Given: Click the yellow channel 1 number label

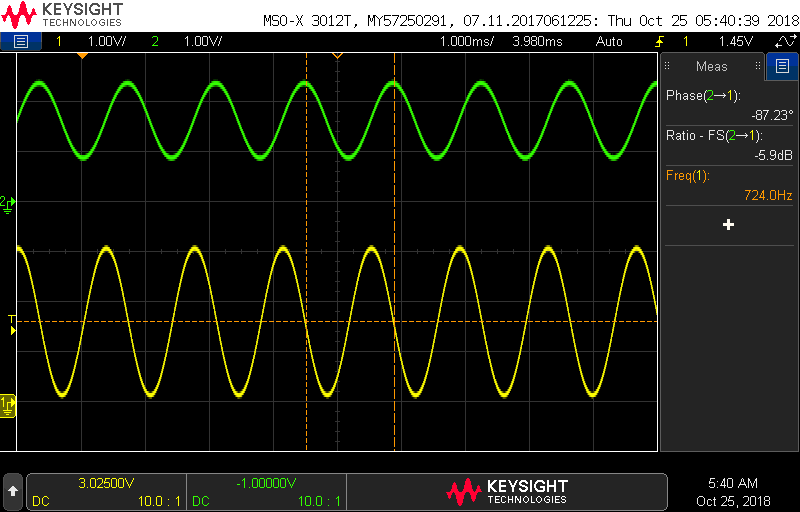Looking at the screenshot, I should point(59,41).
